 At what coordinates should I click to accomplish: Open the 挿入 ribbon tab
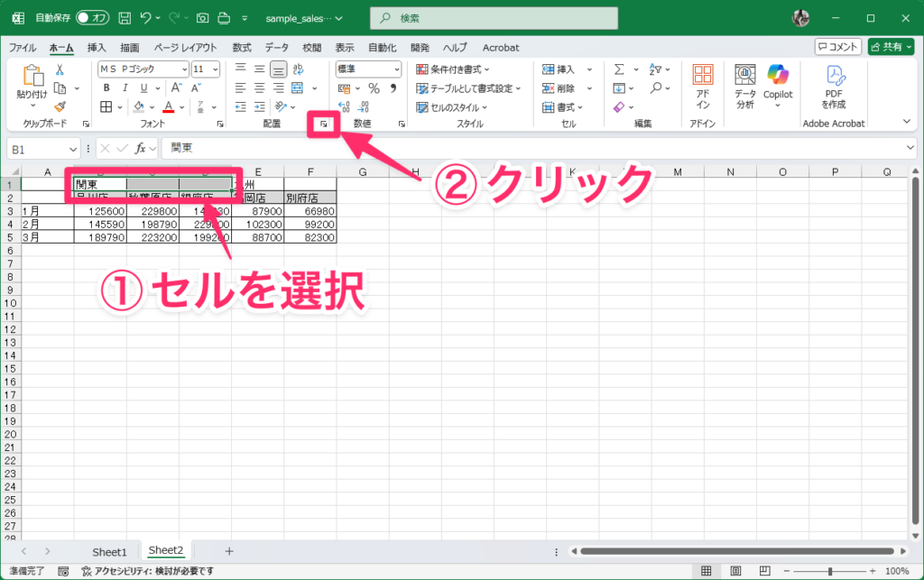pos(97,47)
